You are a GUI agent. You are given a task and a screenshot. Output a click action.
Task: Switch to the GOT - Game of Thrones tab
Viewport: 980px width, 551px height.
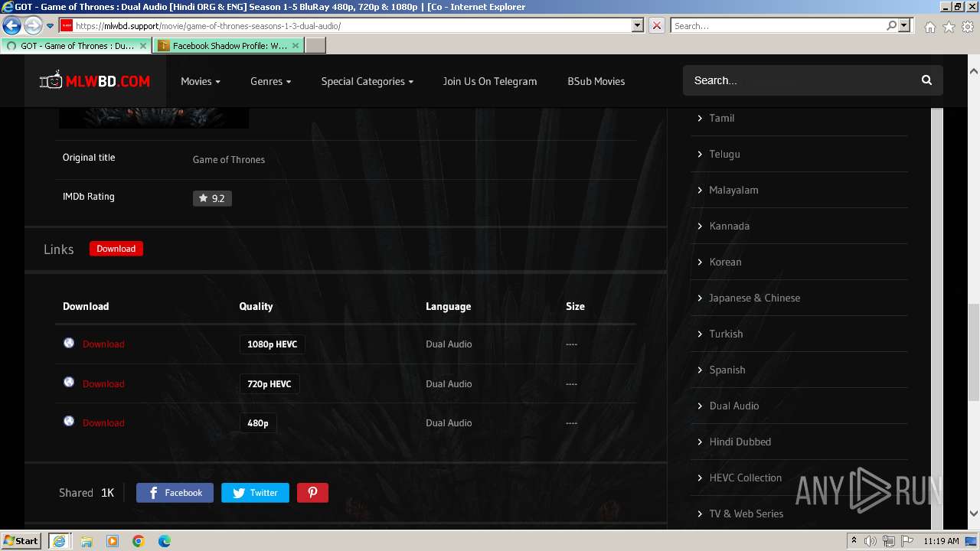tap(75, 46)
